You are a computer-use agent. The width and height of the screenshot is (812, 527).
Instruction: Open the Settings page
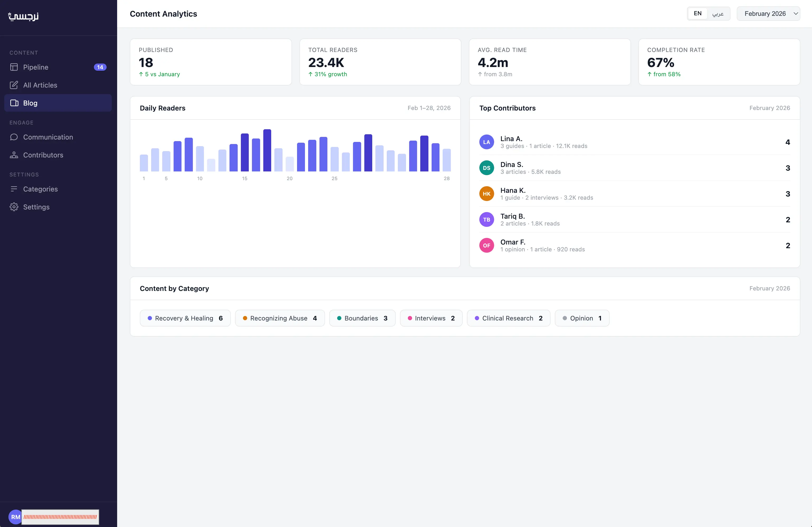[58, 207]
